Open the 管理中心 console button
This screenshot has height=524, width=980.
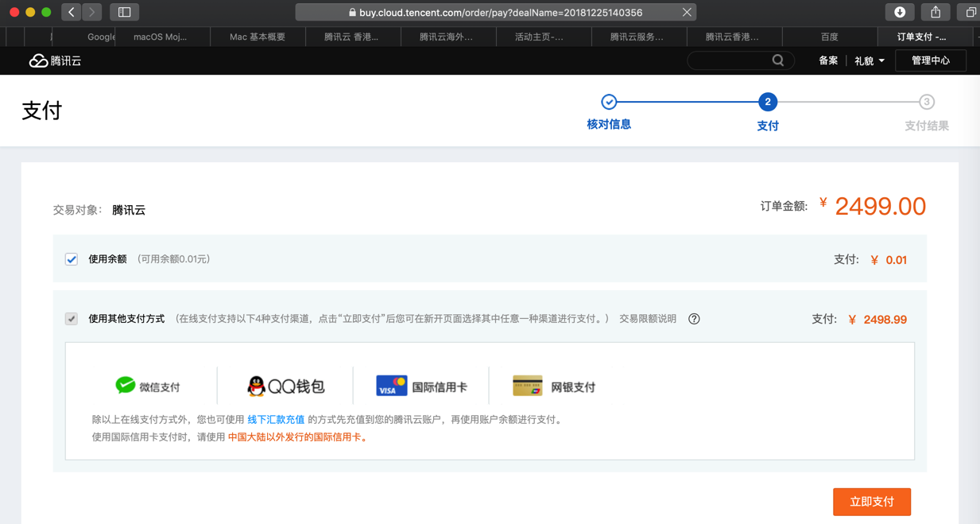(931, 60)
